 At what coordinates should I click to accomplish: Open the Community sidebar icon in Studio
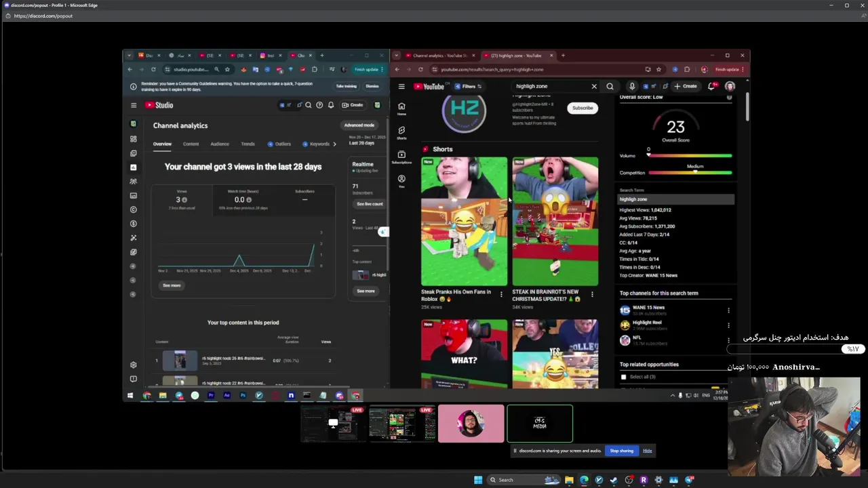coord(134,182)
